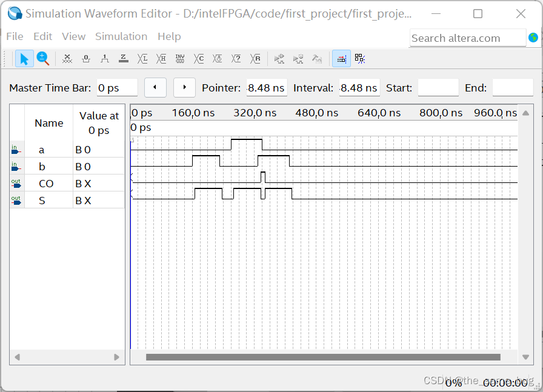The height and width of the screenshot is (392, 543).
Task: Click the Pointer time field
Action: (x=266, y=88)
